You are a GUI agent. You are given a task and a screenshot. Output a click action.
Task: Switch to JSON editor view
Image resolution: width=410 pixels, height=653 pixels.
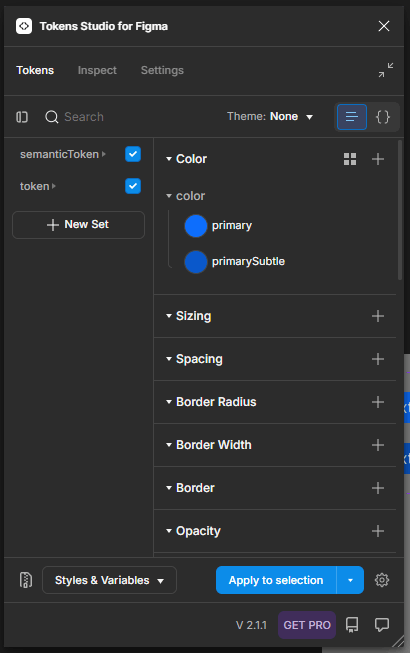pos(383,117)
